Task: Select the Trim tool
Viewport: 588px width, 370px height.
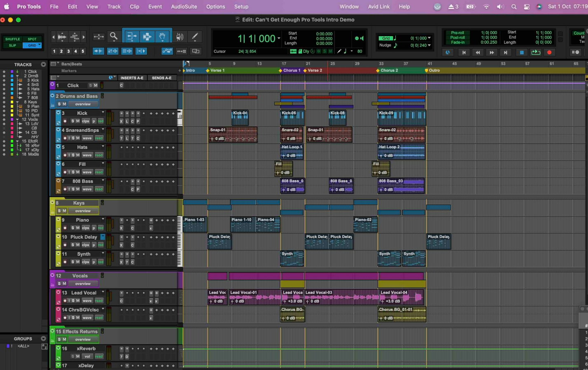Action: tap(132, 37)
